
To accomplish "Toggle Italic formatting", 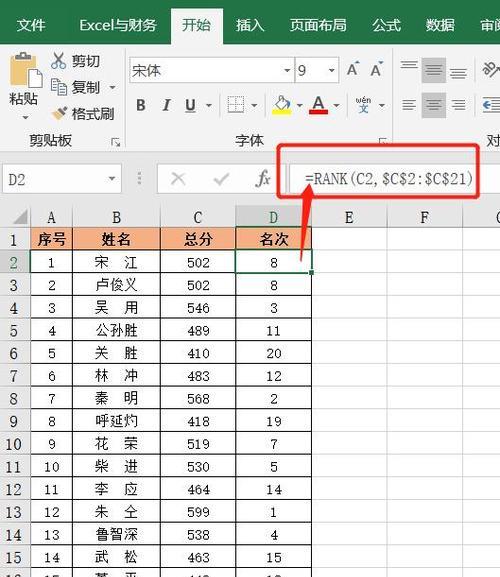I will (x=166, y=105).
